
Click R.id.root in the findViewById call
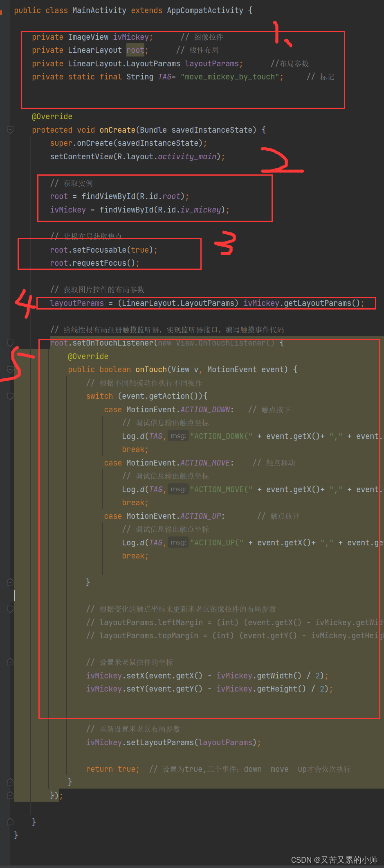click(160, 197)
